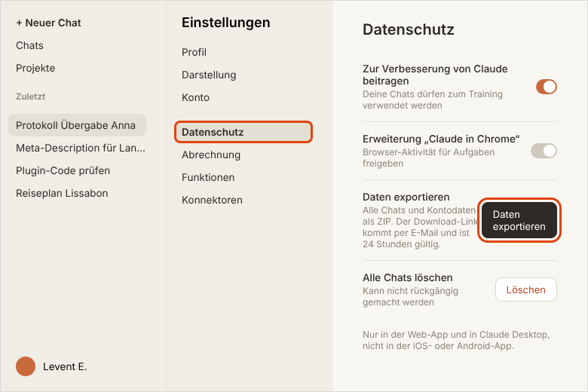This screenshot has width=588, height=392.
Task: Select the Datenschutz settings tab
Action: 243,132
